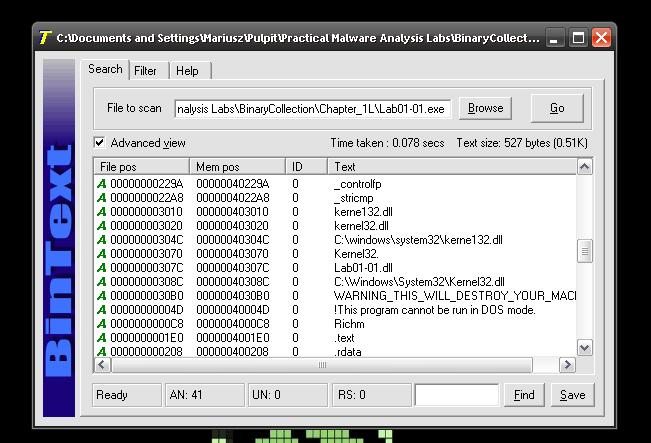Select the C:\windows\system32\kerne132.dll string
Viewport: 651px width, 443px height.
tap(418, 240)
